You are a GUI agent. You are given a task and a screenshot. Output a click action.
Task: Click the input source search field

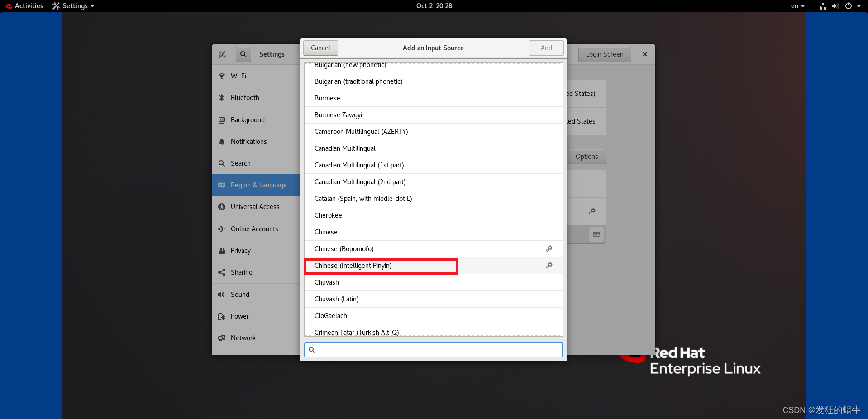pyautogui.click(x=433, y=349)
